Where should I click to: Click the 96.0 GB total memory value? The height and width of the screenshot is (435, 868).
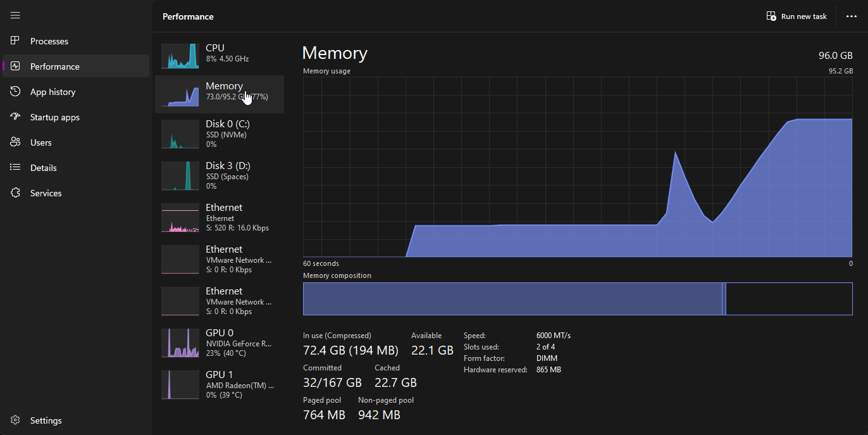click(x=836, y=56)
